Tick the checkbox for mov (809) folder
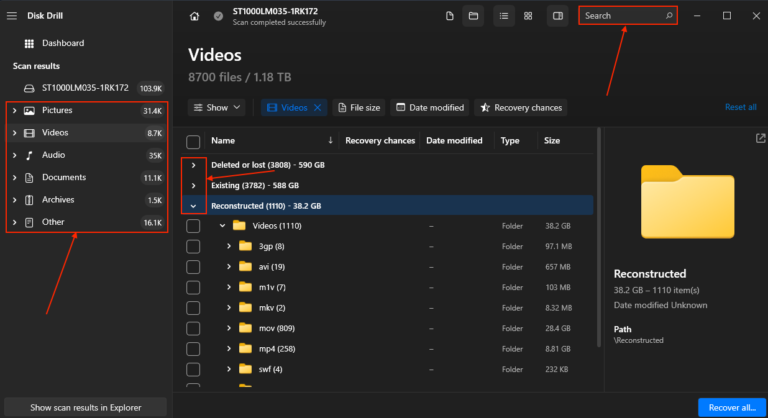Screen dimensions: 768x418 coord(193,328)
